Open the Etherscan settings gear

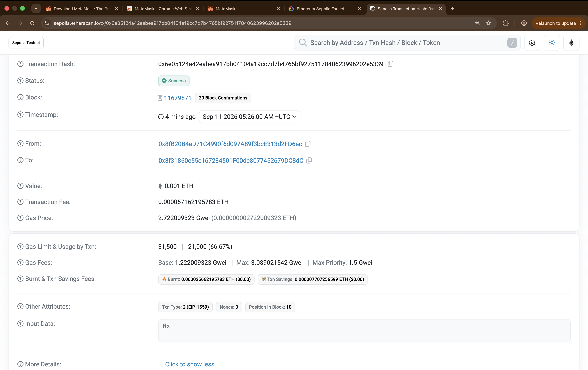[532, 43]
